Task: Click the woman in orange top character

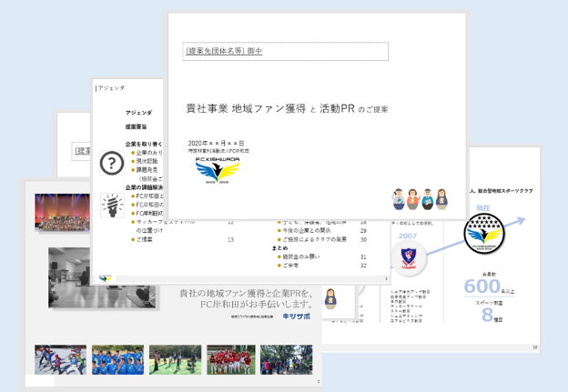Action: tap(413, 199)
